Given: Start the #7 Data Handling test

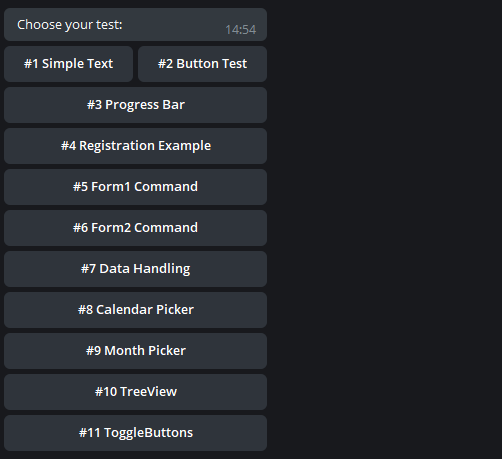Looking at the screenshot, I should pyautogui.click(x=135, y=269).
